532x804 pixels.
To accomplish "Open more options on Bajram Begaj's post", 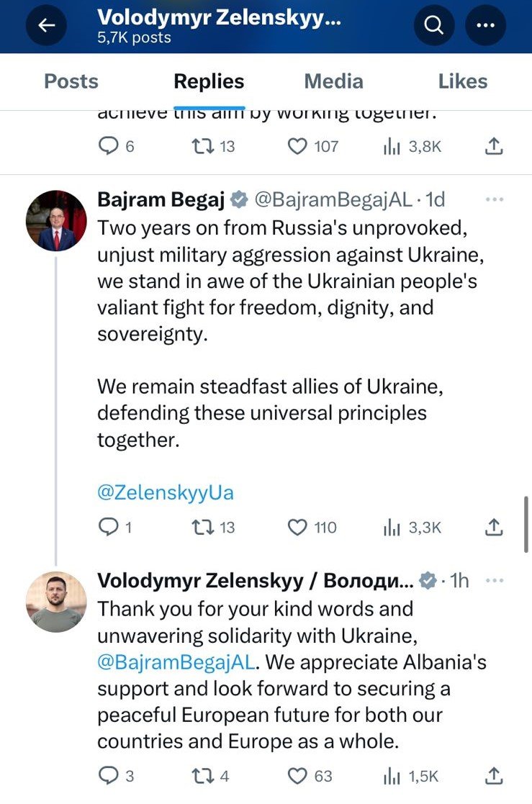I will coord(495,199).
